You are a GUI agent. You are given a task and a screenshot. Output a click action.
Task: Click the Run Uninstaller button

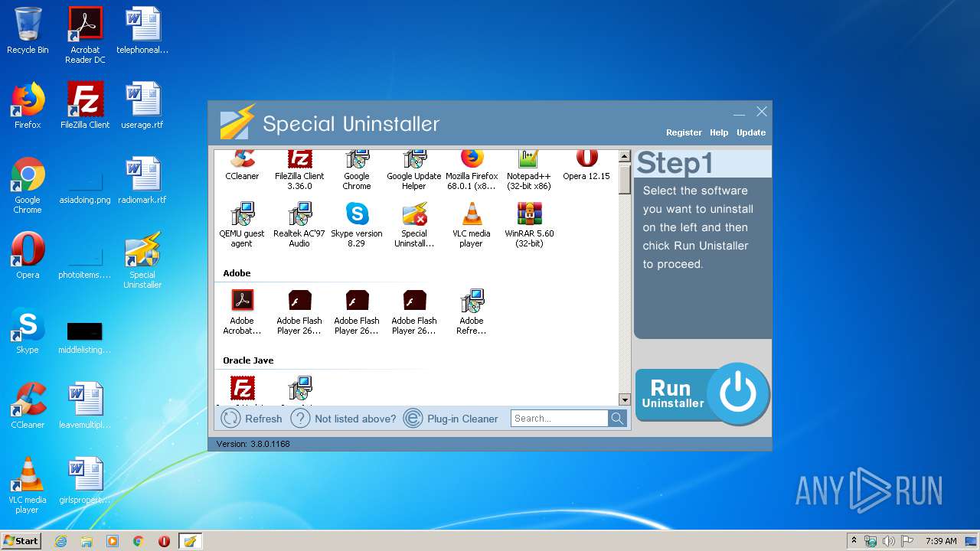point(702,393)
